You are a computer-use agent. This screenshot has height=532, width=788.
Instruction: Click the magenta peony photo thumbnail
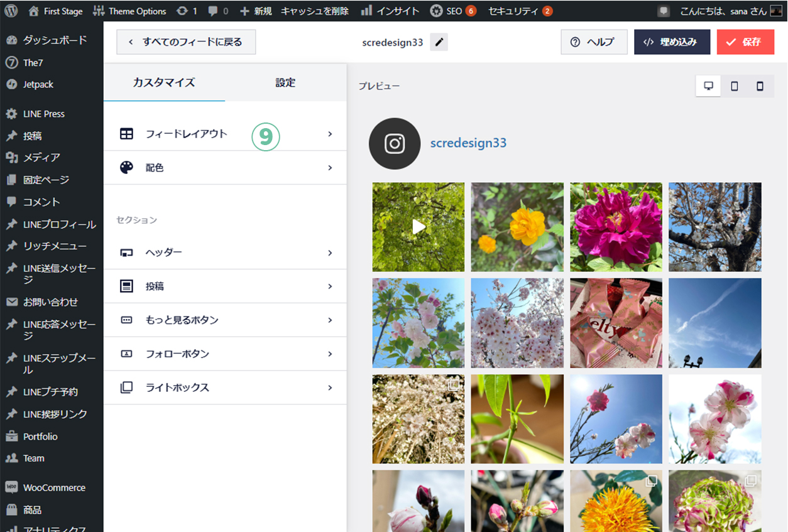click(616, 227)
